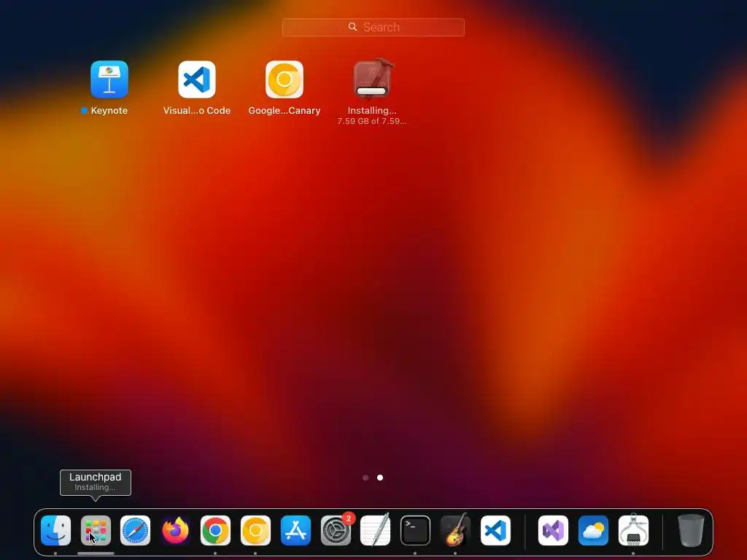
Task: Click '7.59 GB of 7.59...' progress text
Action: coord(371,121)
